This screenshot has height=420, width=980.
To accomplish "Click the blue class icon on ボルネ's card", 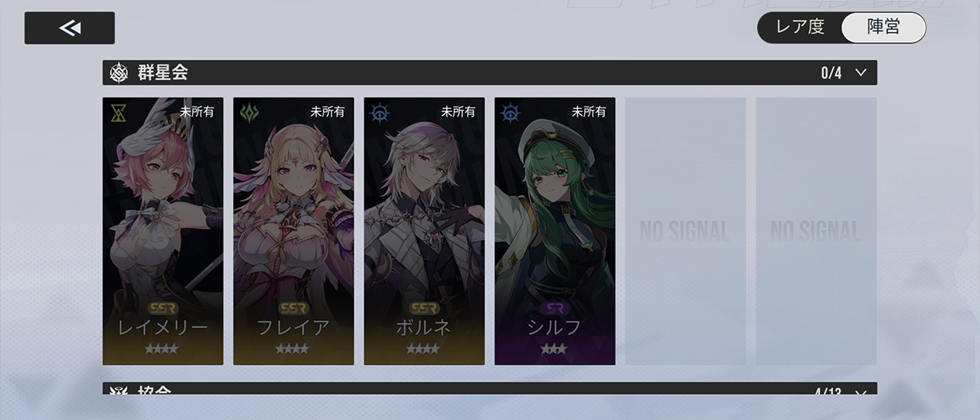I will pyautogui.click(x=380, y=113).
